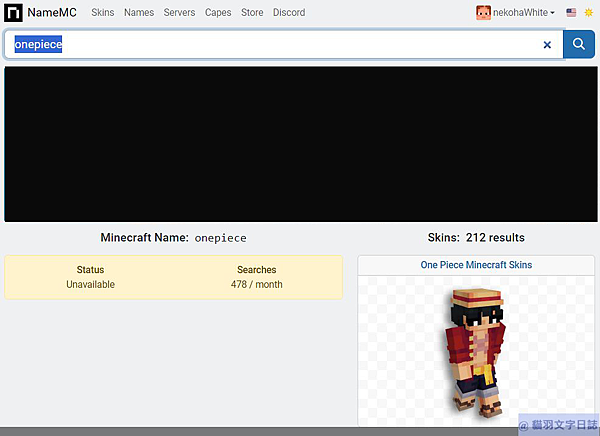
Task: Click the blue magnifier search button
Action: click(x=579, y=45)
